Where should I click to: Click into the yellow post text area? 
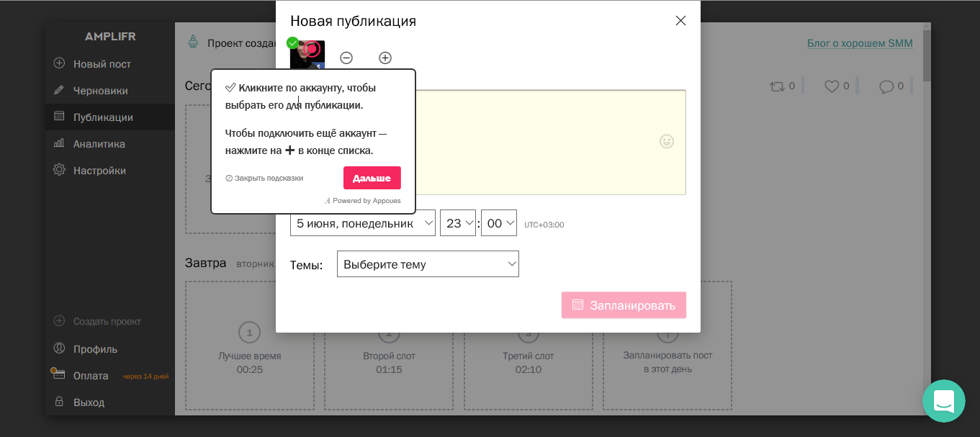tap(551, 142)
